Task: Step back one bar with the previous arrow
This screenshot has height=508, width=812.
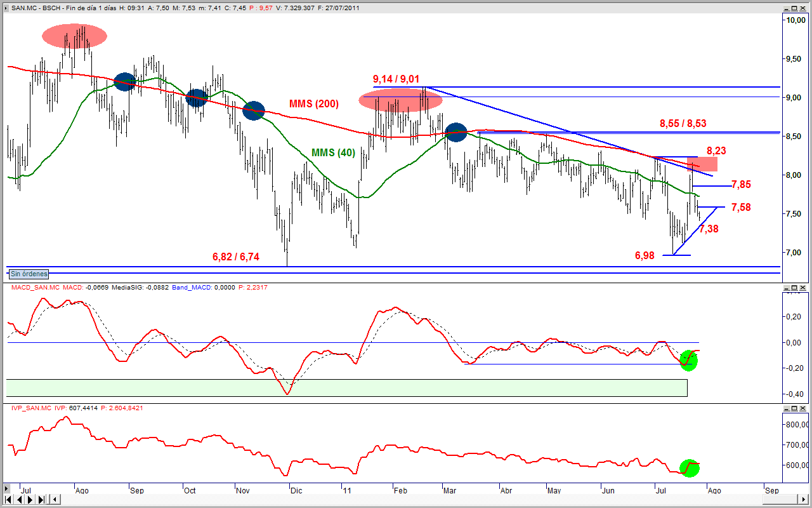Action: click(19, 500)
